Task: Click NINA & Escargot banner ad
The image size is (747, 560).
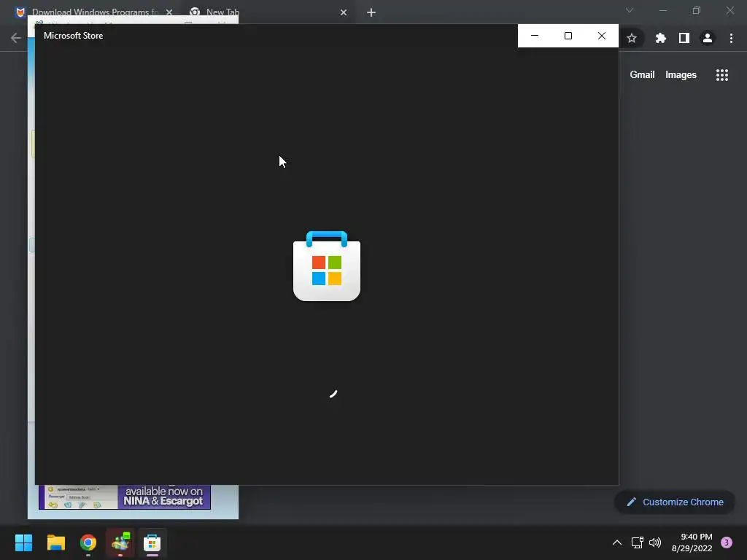Action: [124, 497]
